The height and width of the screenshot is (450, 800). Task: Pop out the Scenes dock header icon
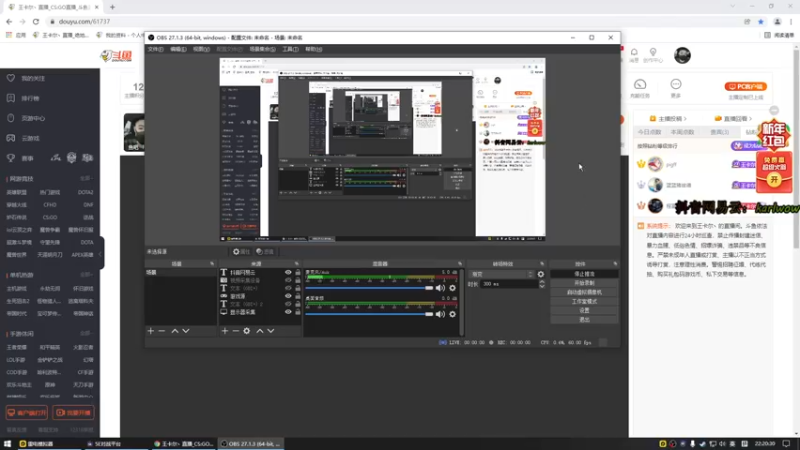(x=212, y=264)
